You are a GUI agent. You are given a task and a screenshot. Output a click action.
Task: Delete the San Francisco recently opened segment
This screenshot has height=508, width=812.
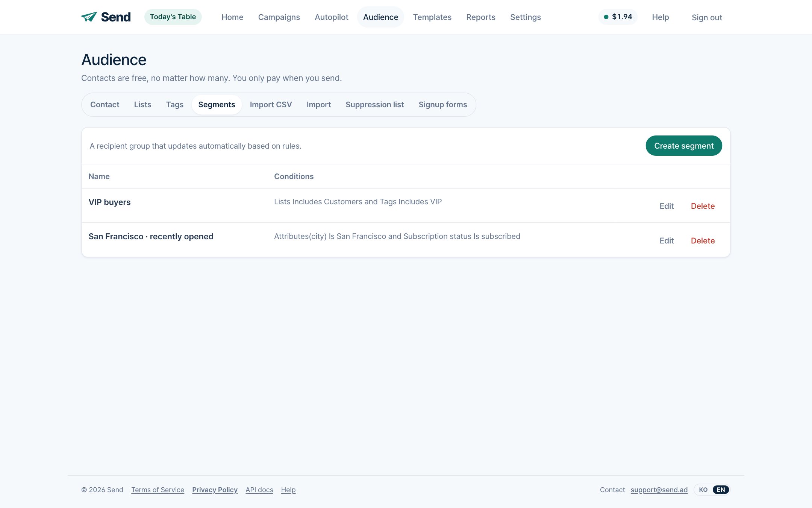(x=703, y=241)
